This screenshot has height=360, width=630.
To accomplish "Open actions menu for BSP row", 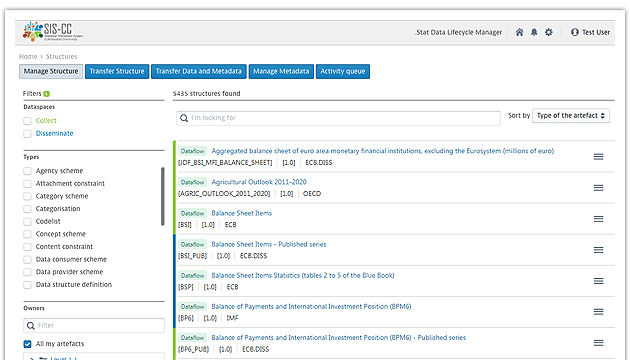I will coord(598,281).
